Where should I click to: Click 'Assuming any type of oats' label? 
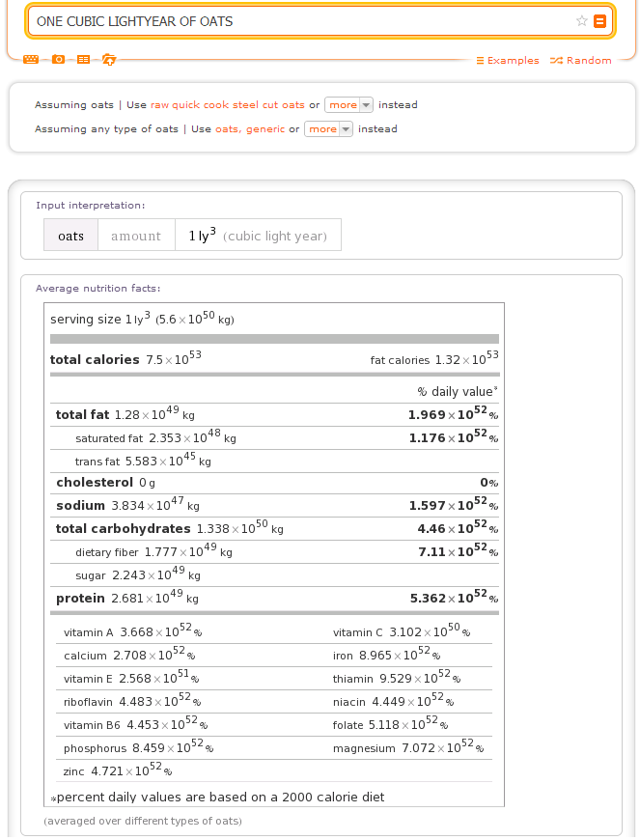[x=106, y=129]
